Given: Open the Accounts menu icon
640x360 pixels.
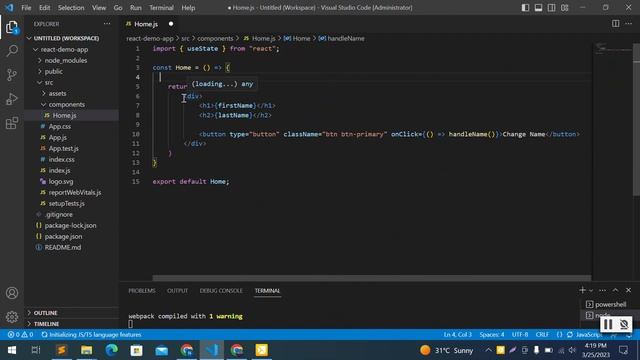Looking at the screenshot, I should pyautogui.click(x=12, y=293).
